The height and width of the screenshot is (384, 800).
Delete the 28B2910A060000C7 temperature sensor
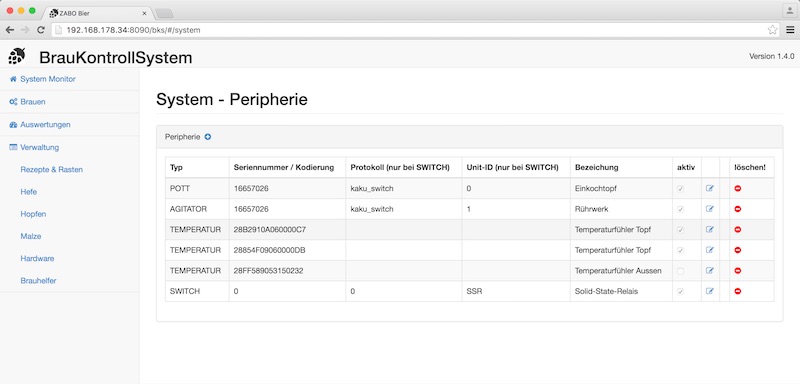[738, 229]
